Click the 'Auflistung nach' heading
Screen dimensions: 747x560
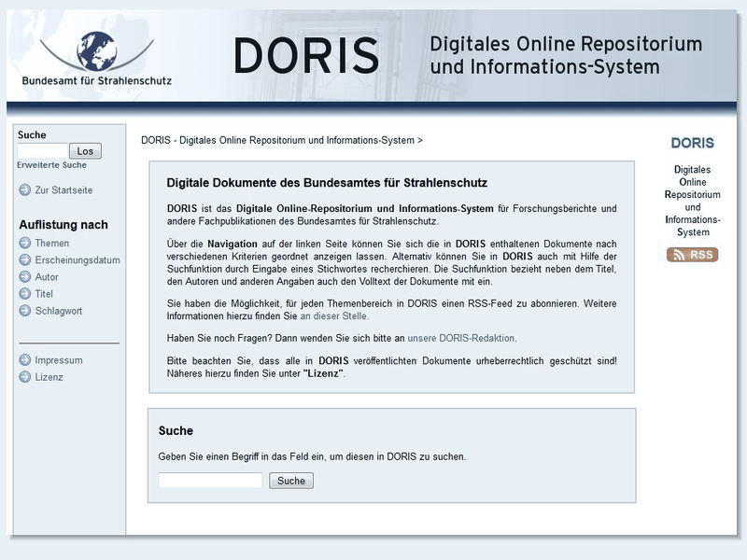[x=63, y=225]
